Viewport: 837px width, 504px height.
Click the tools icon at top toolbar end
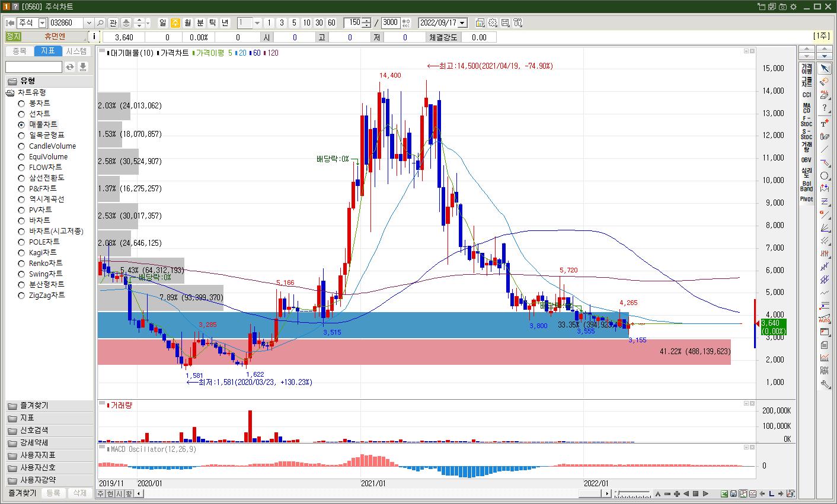517,23
